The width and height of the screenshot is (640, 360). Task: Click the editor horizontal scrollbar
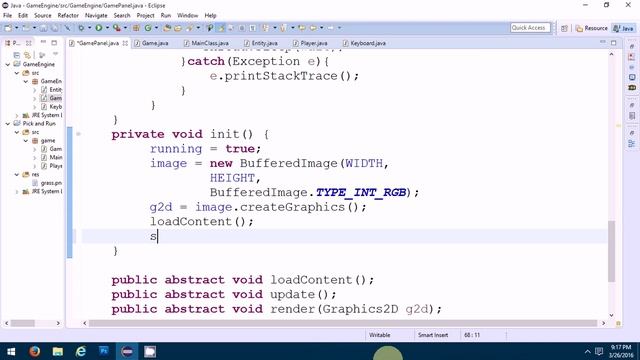[x=343, y=323]
